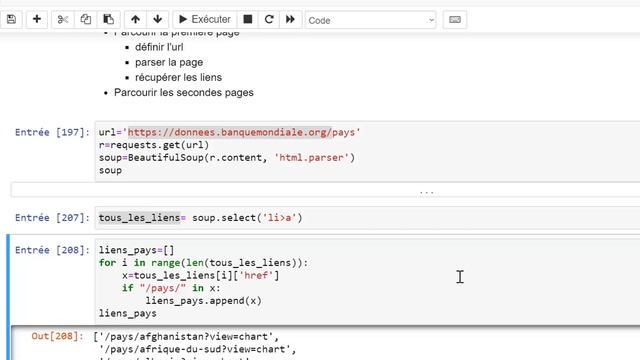Select the cell Entrée [197] with the URL code
Viewport: 640px width, 360px height.
(367, 151)
